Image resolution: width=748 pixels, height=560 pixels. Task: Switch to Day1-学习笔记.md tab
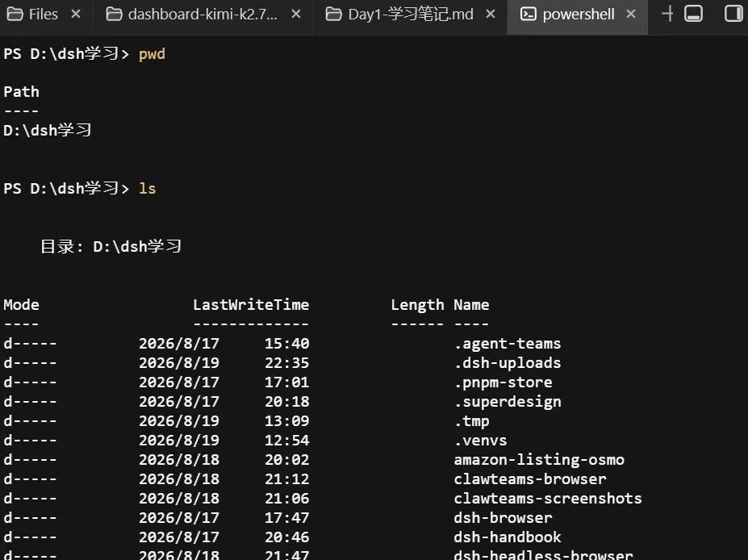tap(411, 15)
